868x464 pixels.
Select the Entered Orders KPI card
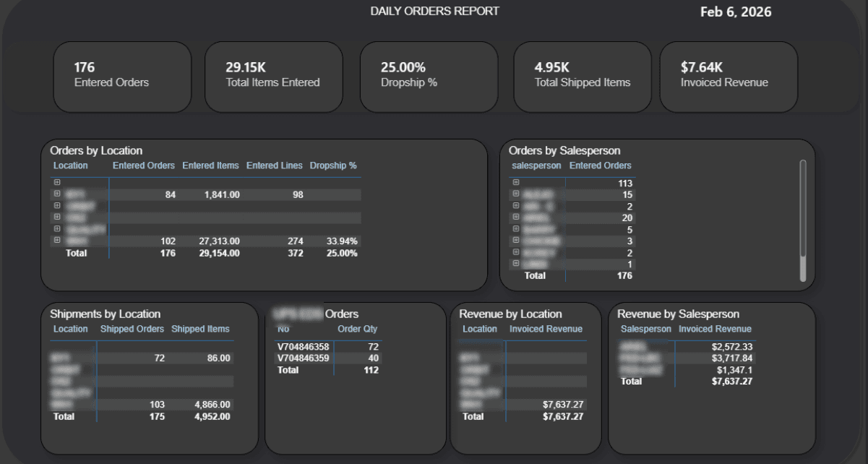[122, 77]
